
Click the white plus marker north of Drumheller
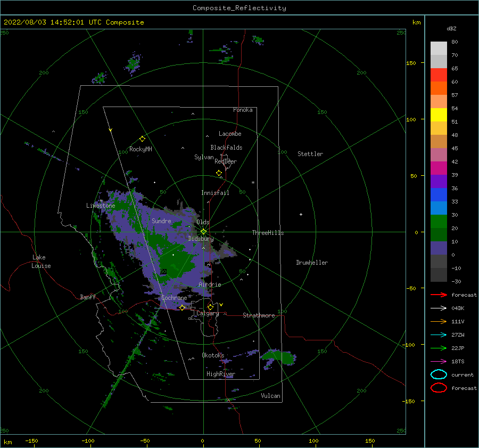pyautogui.click(x=301, y=214)
